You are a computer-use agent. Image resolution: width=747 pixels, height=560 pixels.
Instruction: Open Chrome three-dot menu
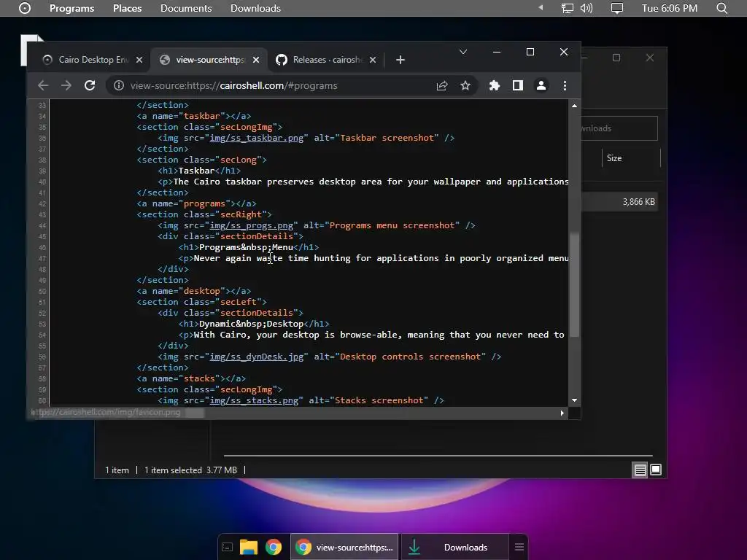[x=565, y=86]
